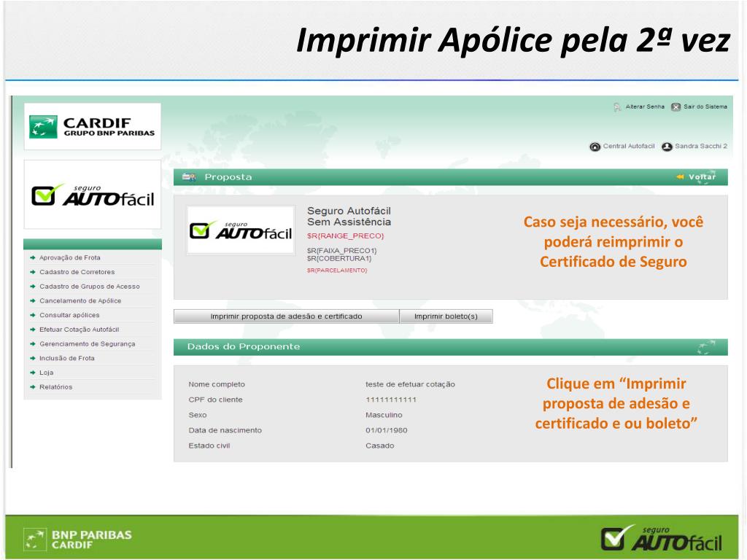The image size is (747, 560).
Task: Click the Seguro Autofácil sidebar logo
Action: [93, 195]
